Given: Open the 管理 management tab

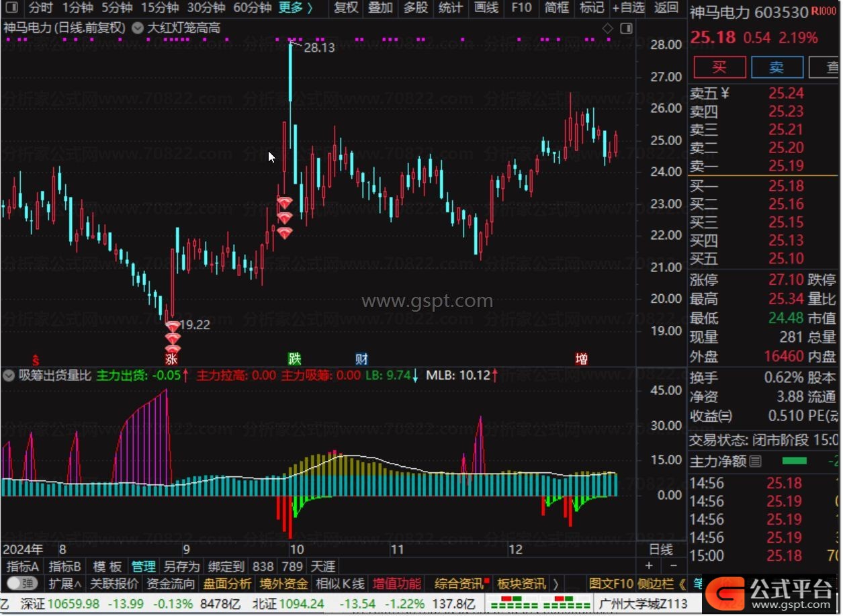Looking at the screenshot, I should pos(144,566).
